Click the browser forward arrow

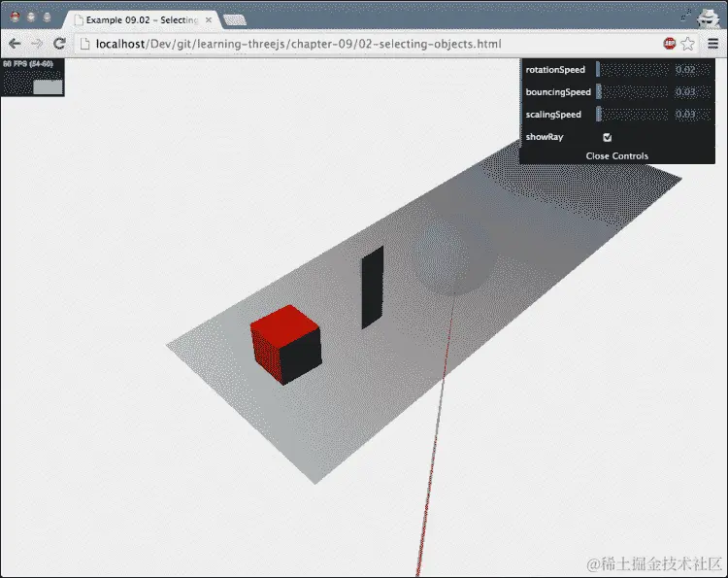(36, 44)
